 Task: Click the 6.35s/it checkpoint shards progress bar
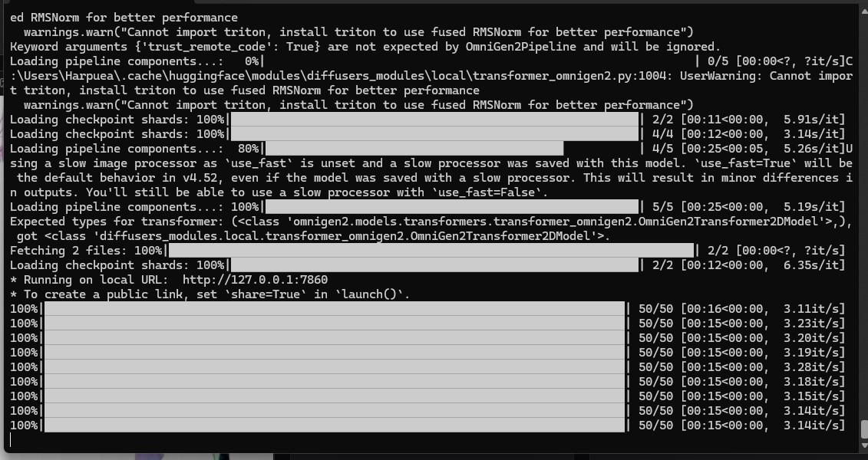[x=434, y=264]
